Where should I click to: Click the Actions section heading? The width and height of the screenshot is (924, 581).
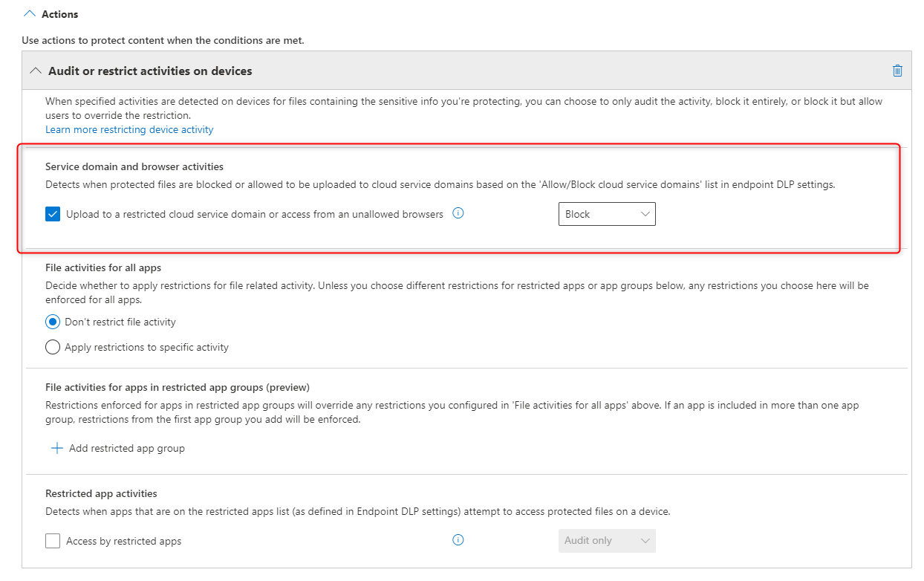click(x=59, y=14)
